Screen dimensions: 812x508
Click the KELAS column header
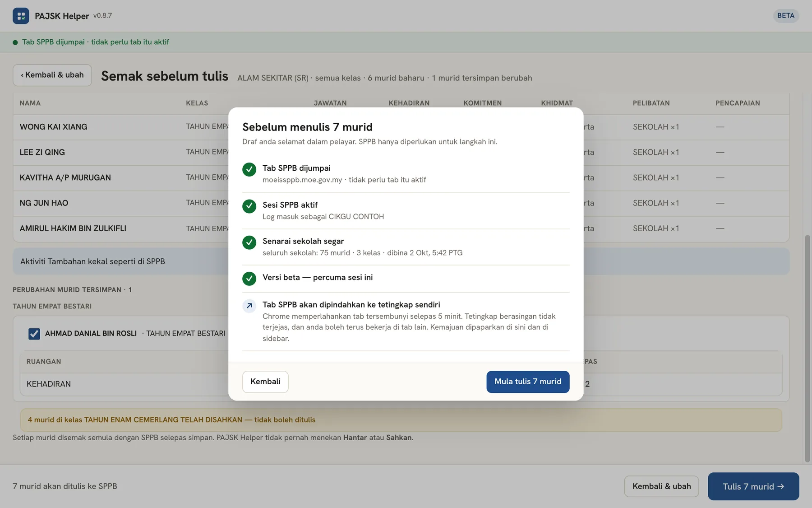click(197, 103)
